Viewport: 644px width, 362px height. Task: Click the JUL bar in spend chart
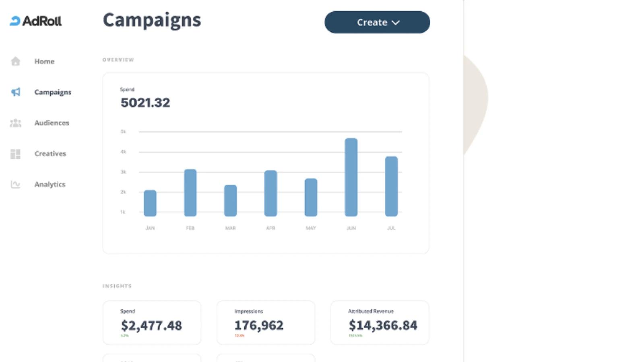point(391,186)
